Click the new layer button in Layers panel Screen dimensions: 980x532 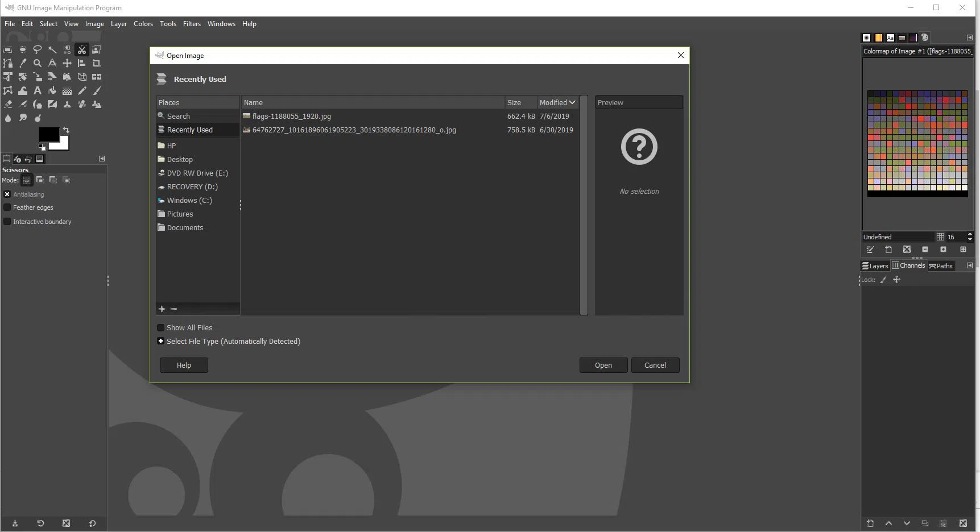coord(870,523)
